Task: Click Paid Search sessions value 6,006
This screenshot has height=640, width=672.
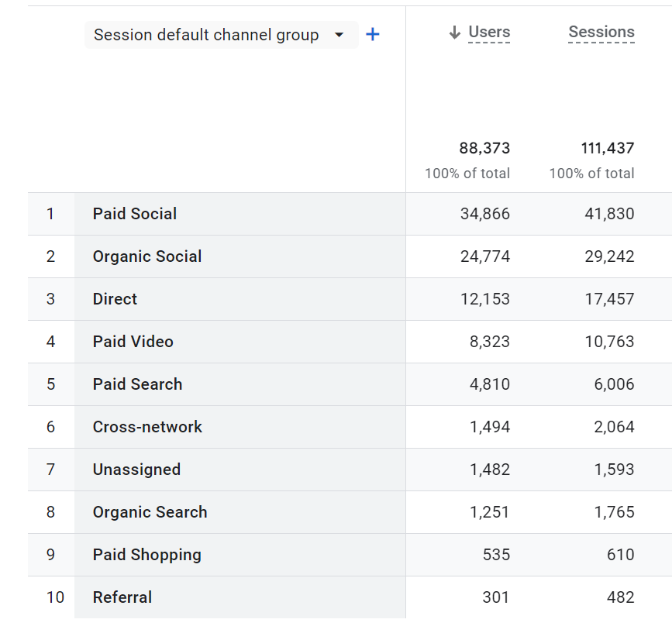Action: pyautogui.click(x=614, y=384)
